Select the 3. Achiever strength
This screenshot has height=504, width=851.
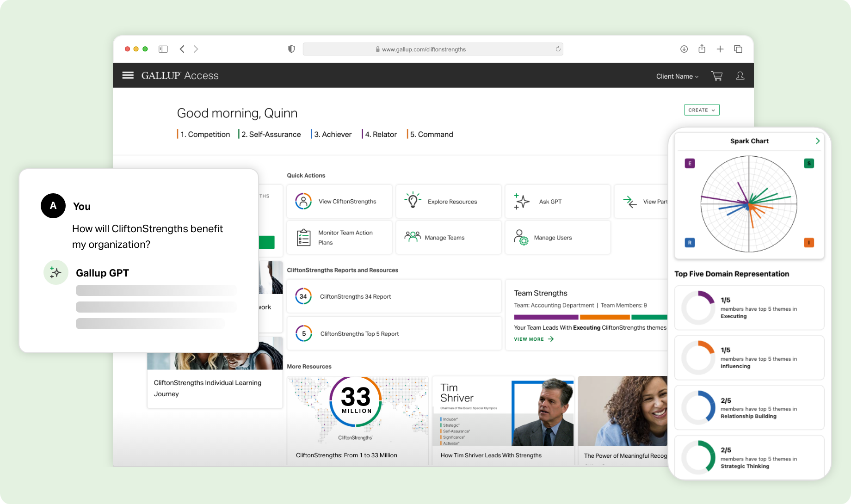tap(331, 134)
